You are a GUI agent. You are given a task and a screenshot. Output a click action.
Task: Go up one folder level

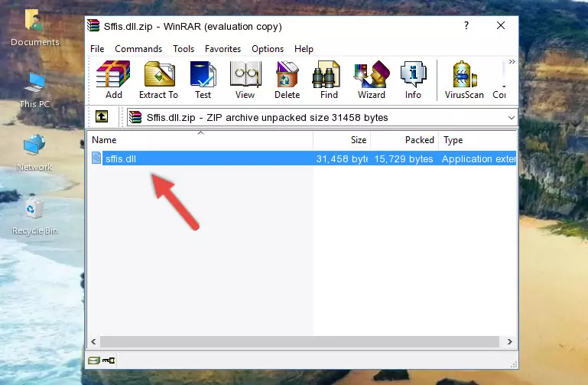[x=102, y=116]
